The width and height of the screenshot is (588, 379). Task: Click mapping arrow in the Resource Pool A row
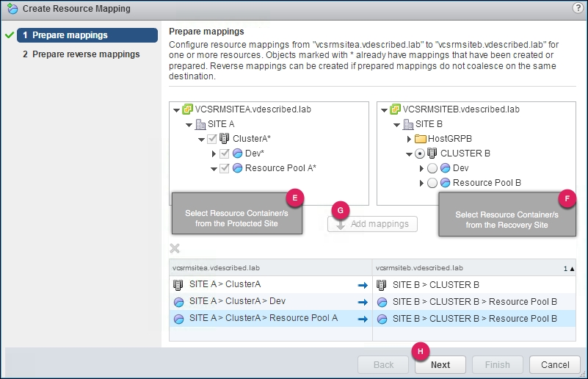(x=363, y=319)
